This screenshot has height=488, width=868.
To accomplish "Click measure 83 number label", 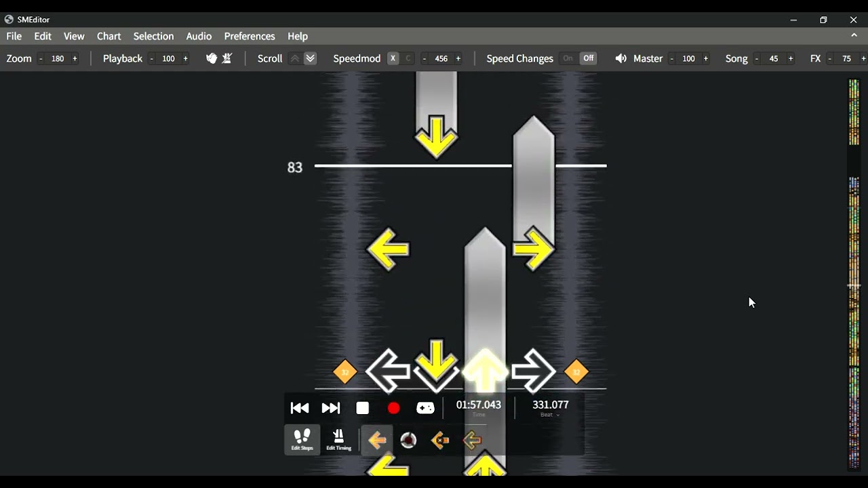I will [295, 167].
